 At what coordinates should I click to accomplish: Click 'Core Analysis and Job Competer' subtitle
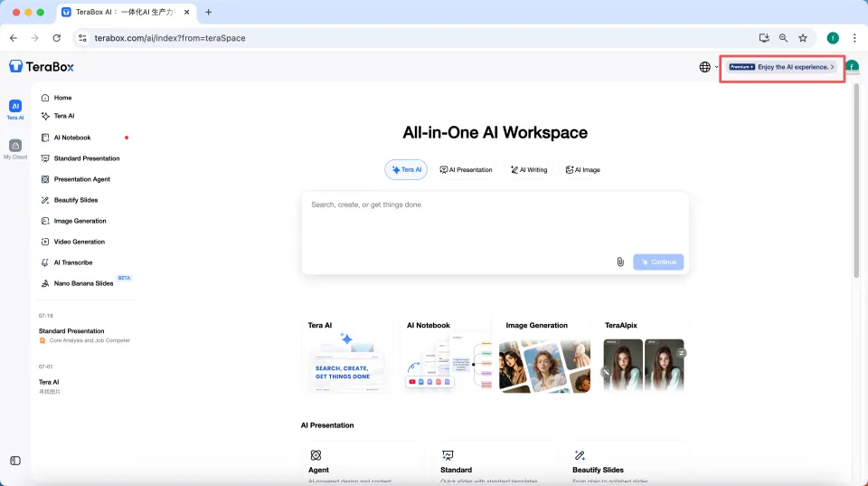coord(90,340)
